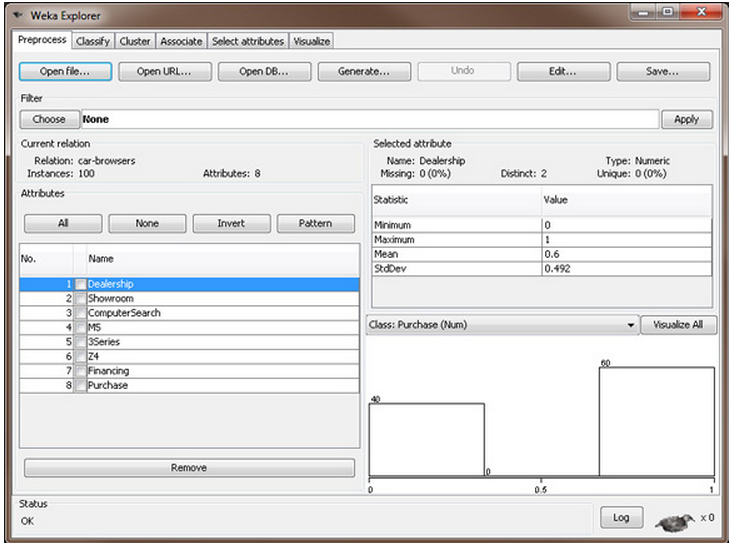Check the Financing attribute checkbox

click(80, 371)
